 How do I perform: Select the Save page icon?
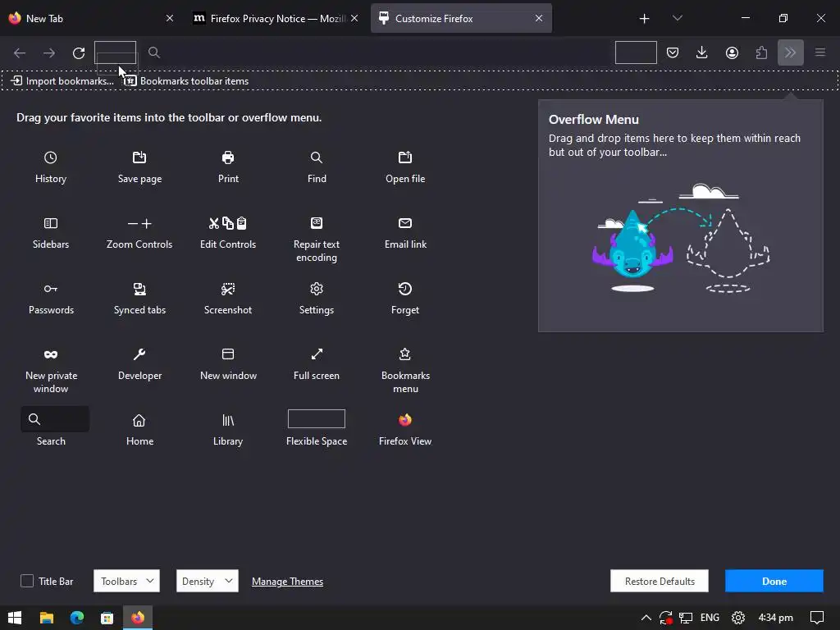click(x=139, y=157)
